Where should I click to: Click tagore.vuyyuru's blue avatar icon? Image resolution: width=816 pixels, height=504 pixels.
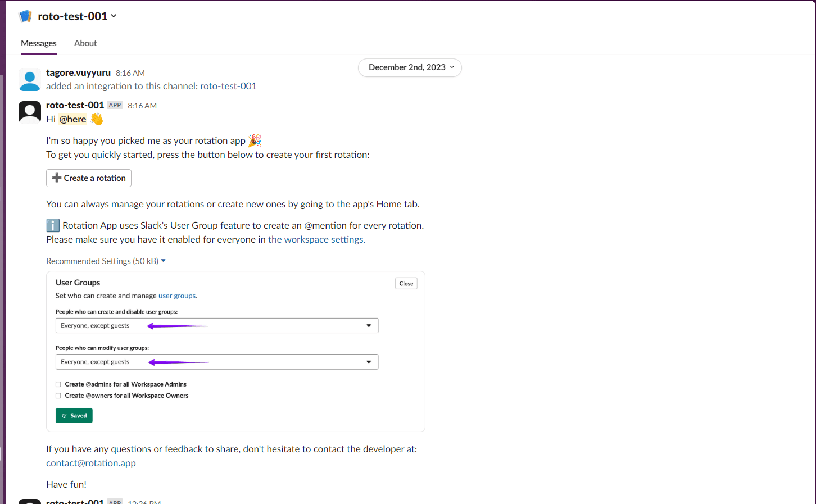tap(30, 80)
